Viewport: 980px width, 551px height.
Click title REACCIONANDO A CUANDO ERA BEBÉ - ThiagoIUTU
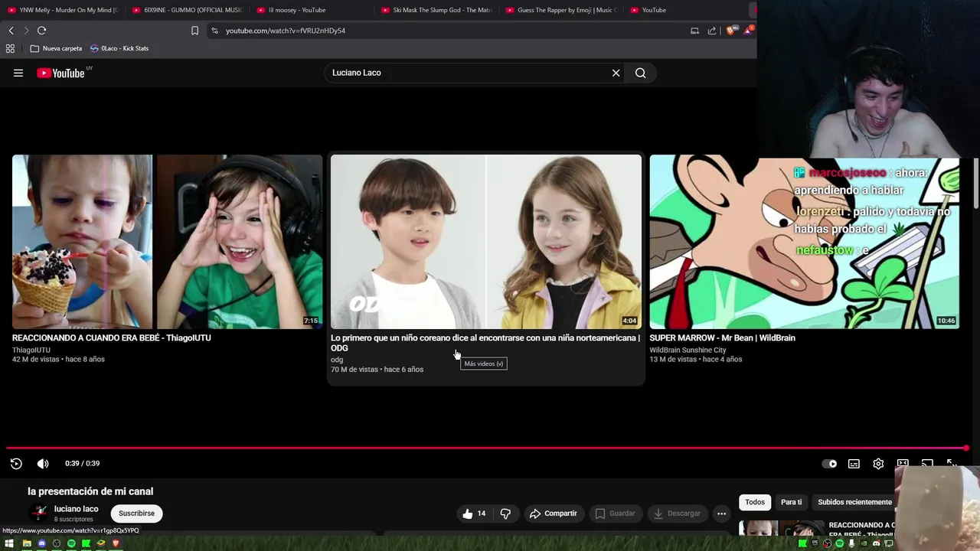coord(112,337)
